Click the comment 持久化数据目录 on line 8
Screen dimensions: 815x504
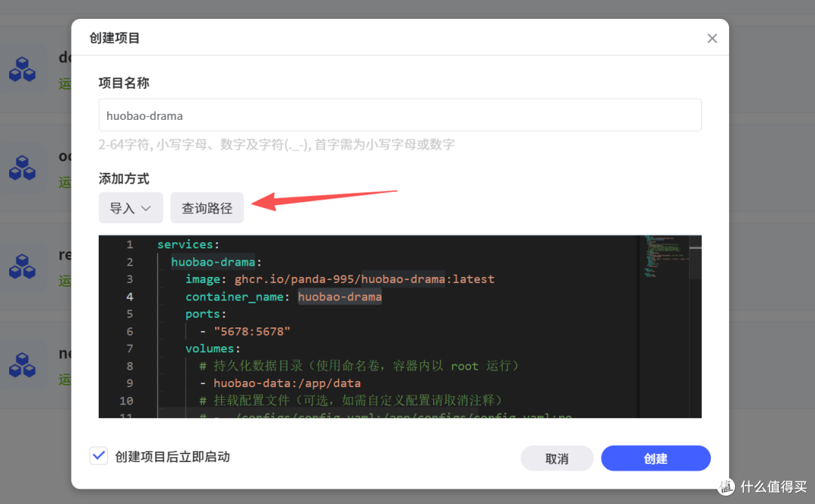tap(359, 366)
